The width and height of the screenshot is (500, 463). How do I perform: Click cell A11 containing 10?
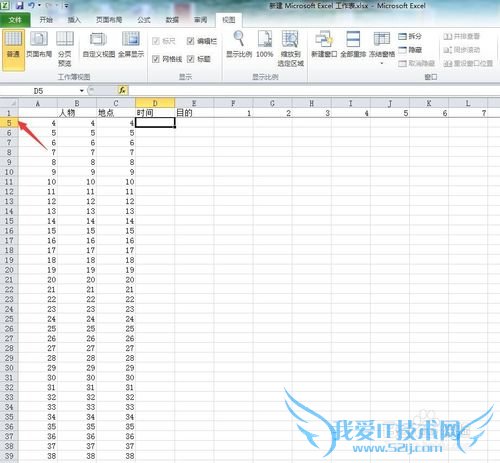coord(38,182)
